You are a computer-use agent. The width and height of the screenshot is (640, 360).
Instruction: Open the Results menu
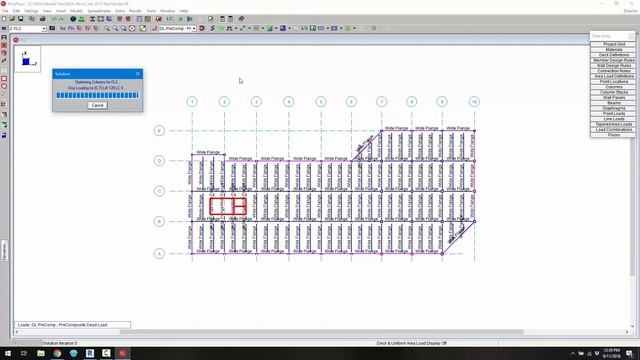pyautogui.click(x=135, y=11)
